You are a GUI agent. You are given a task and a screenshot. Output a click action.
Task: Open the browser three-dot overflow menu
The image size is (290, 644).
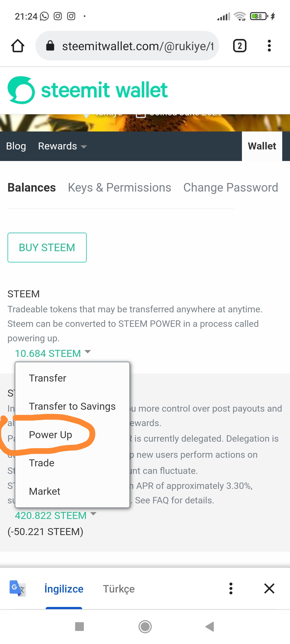tap(269, 46)
